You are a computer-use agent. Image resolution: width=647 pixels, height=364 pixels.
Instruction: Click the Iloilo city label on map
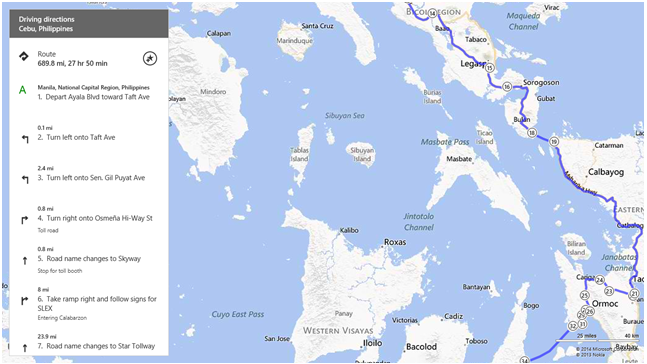[372, 343]
